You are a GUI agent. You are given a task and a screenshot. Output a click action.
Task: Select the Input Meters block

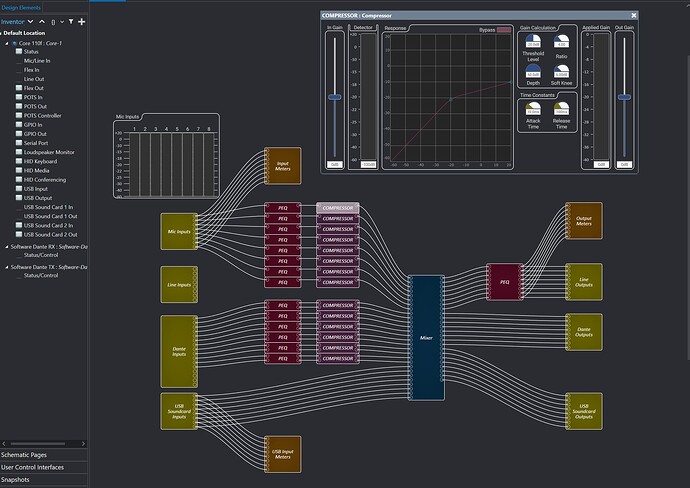point(283,166)
